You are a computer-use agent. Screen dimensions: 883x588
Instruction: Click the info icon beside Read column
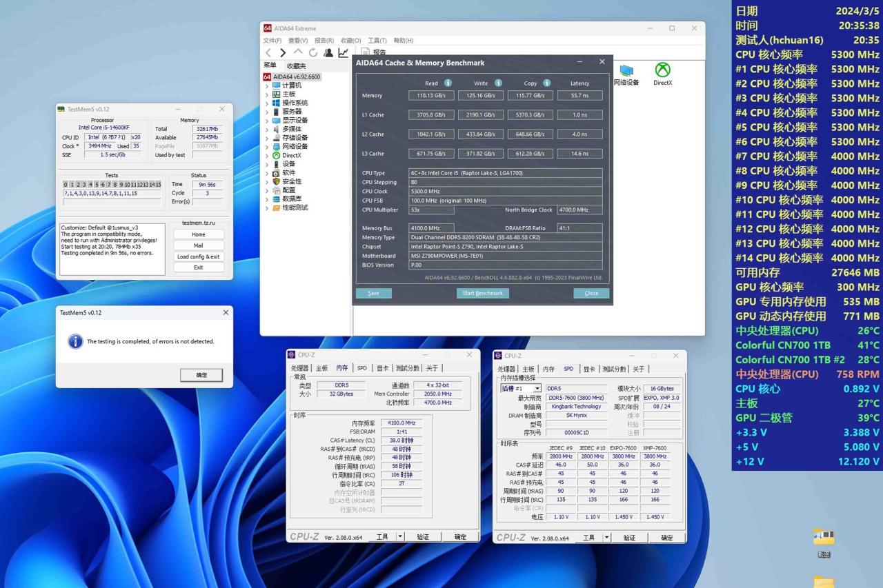[x=448, y=83]
